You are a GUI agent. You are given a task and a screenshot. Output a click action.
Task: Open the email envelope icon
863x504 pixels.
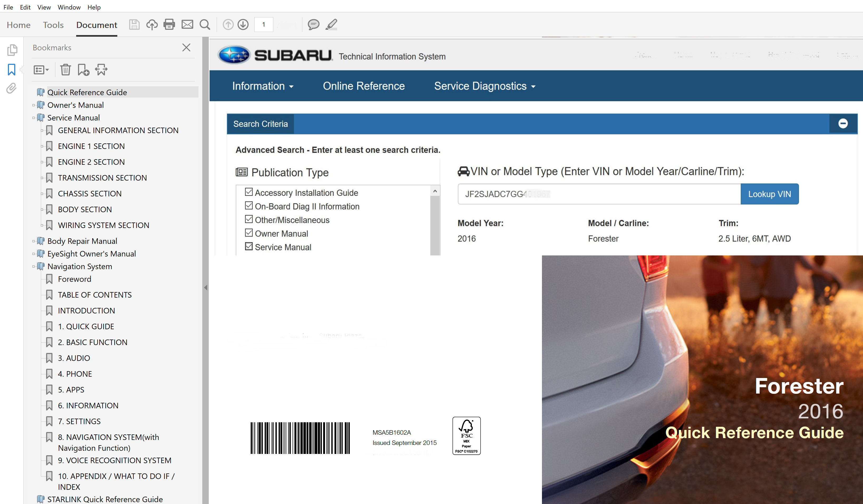[x=187, y=25]
